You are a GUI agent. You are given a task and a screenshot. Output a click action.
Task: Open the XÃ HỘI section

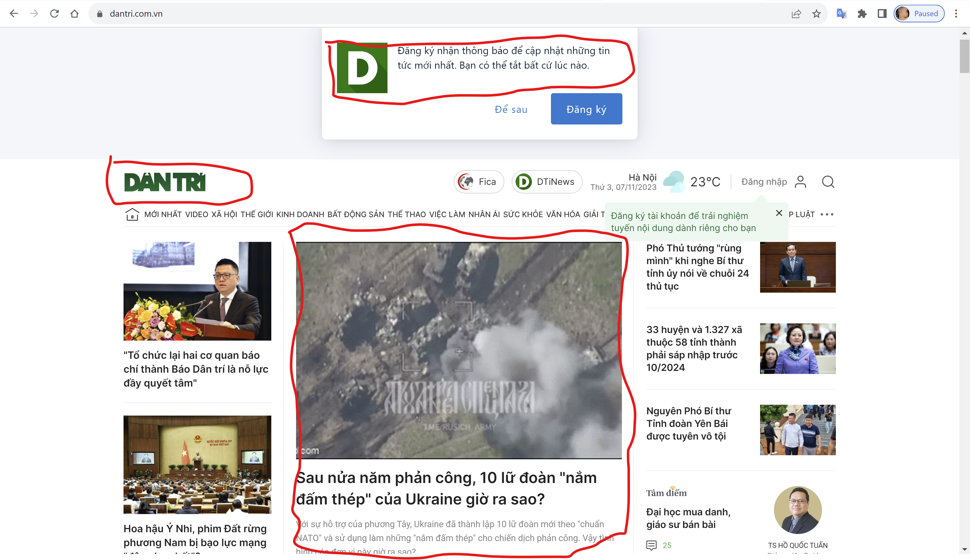pos(224,215)
